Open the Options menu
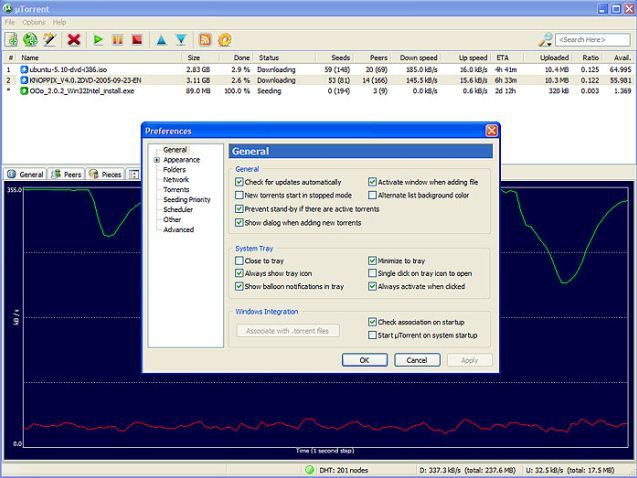The height and width of the screenshot is (478, 637). pyautogui.click(x=34, y=22)
